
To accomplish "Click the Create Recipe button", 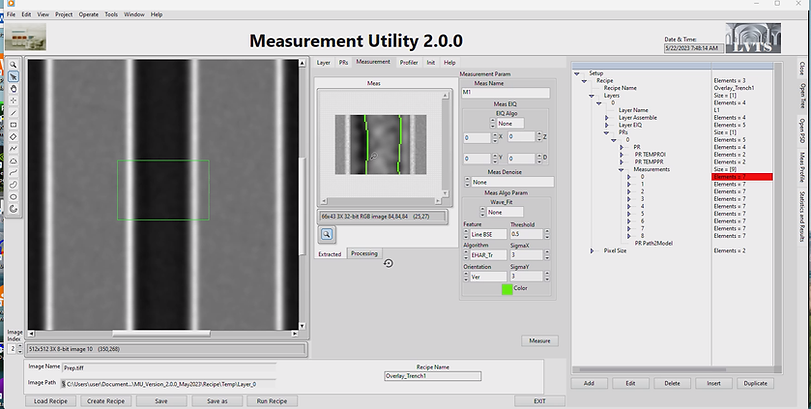I will 106,401.
